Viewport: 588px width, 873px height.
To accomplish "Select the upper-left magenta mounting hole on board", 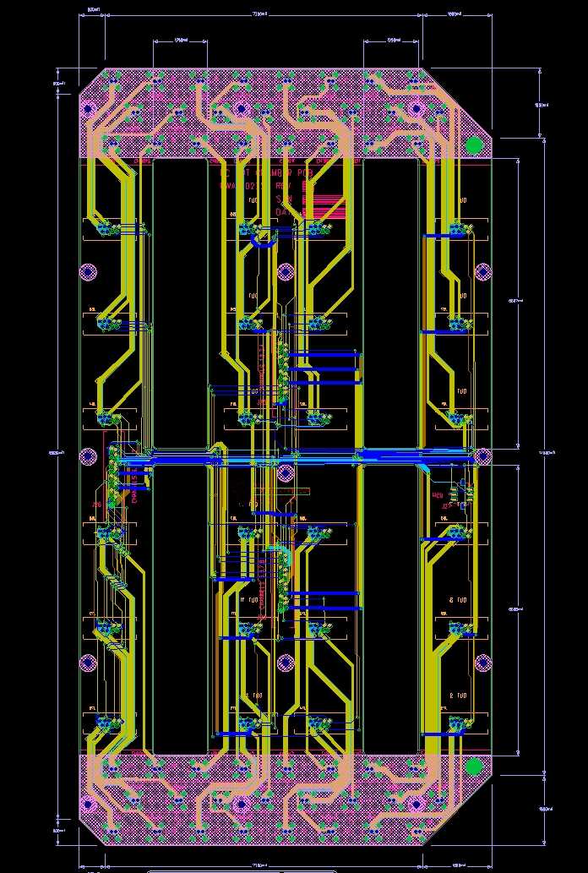I will (x=88, y=272).
